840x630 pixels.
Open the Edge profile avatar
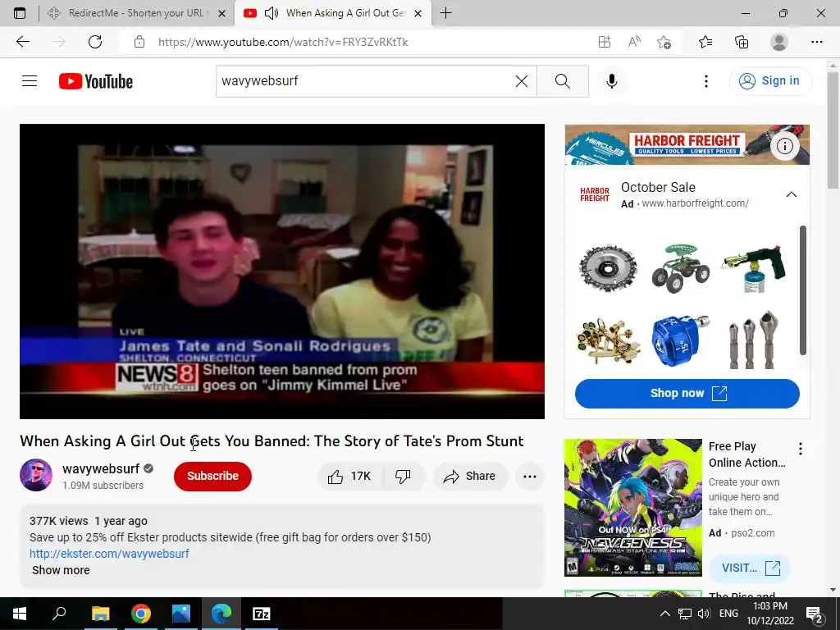pos(779,42)
